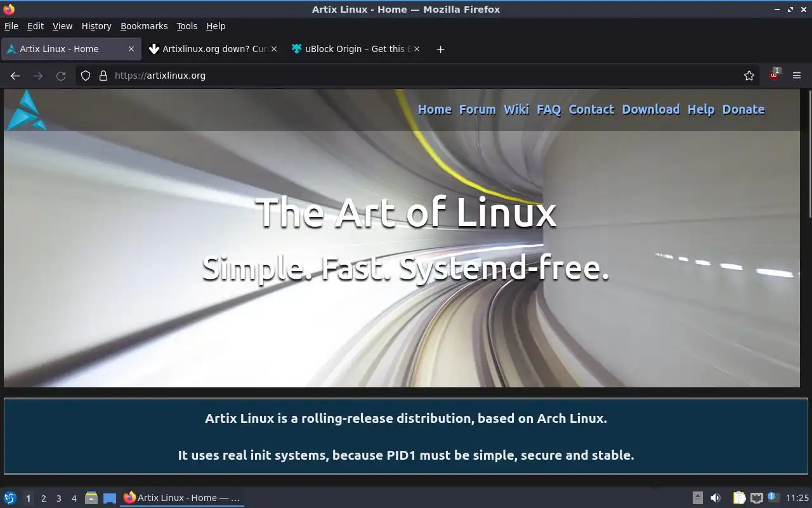Image resolution: width=812 pixels, height=508 pixels.
Task: Bookmark this page with the star icon
Action: [x=749, y=76]
